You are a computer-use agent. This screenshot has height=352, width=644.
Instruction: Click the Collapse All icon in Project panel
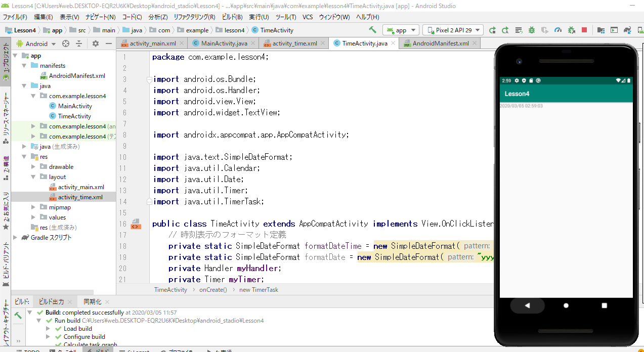(79, 43)
